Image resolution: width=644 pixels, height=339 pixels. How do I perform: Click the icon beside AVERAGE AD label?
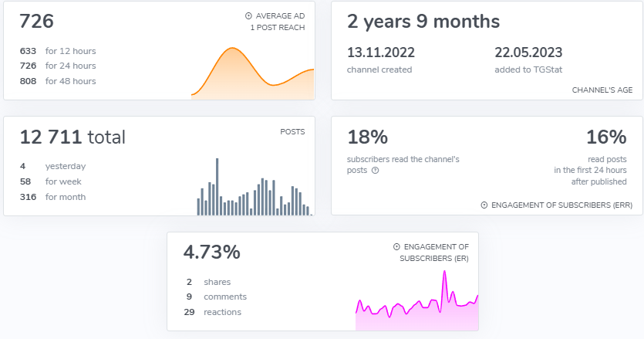point(248,15)
